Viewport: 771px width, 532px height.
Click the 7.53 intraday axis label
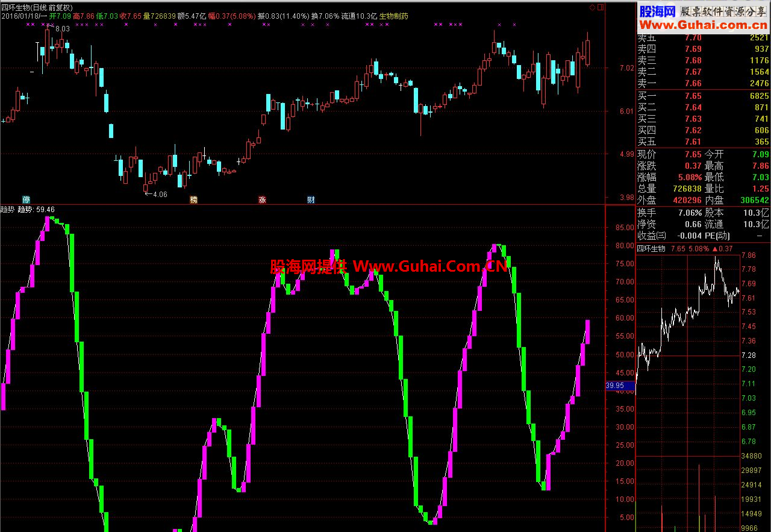click(x=749, y=311)
